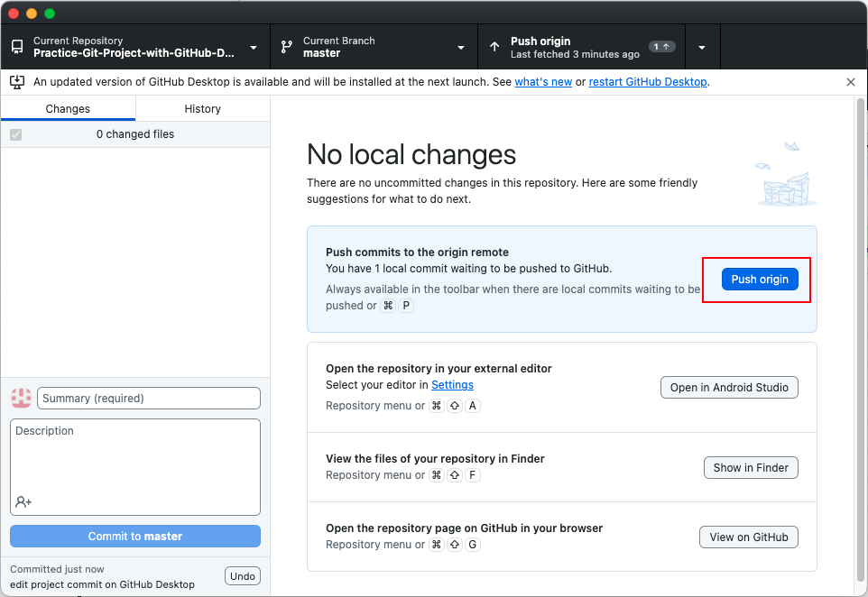
Task: Toggle the all changed files checkbox
Action: pos(16,134)
